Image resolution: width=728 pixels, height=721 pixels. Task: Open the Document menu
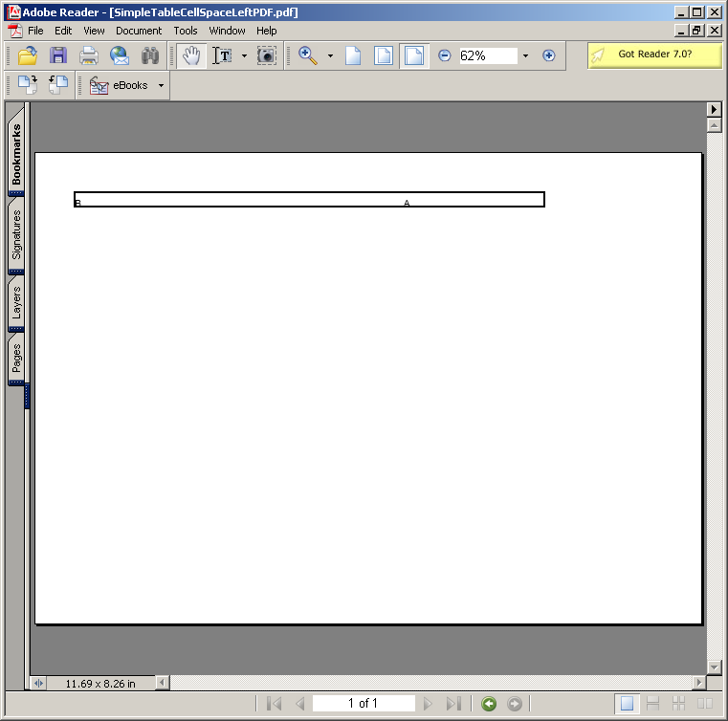pos(139,31)
